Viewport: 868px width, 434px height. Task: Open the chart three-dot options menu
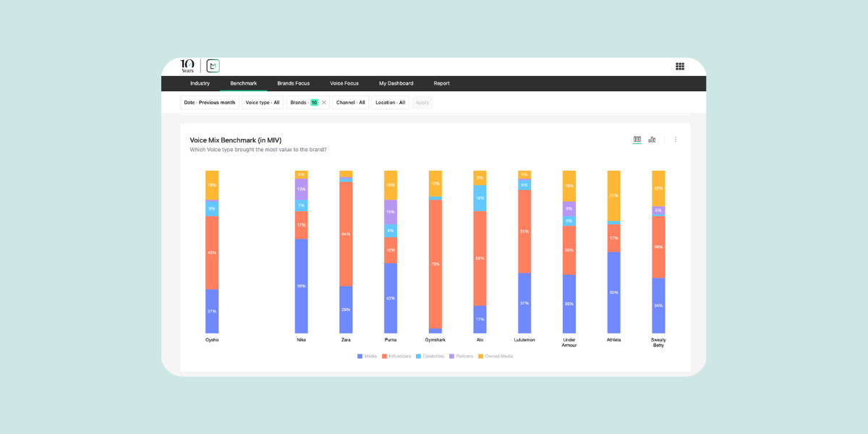point(676,140)
